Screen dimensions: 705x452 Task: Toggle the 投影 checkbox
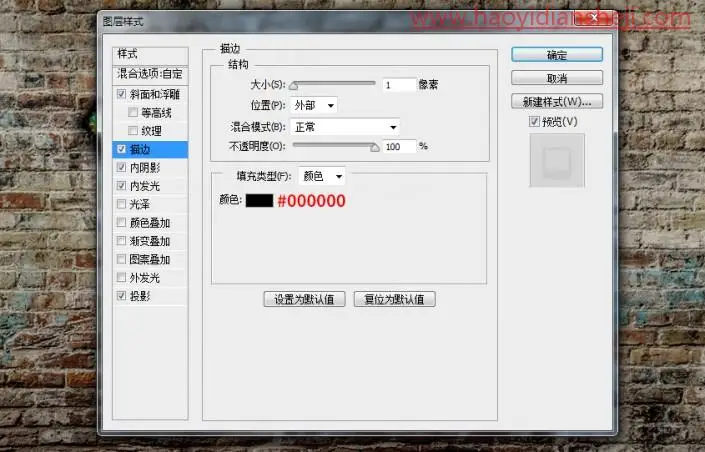coord(121,296)
